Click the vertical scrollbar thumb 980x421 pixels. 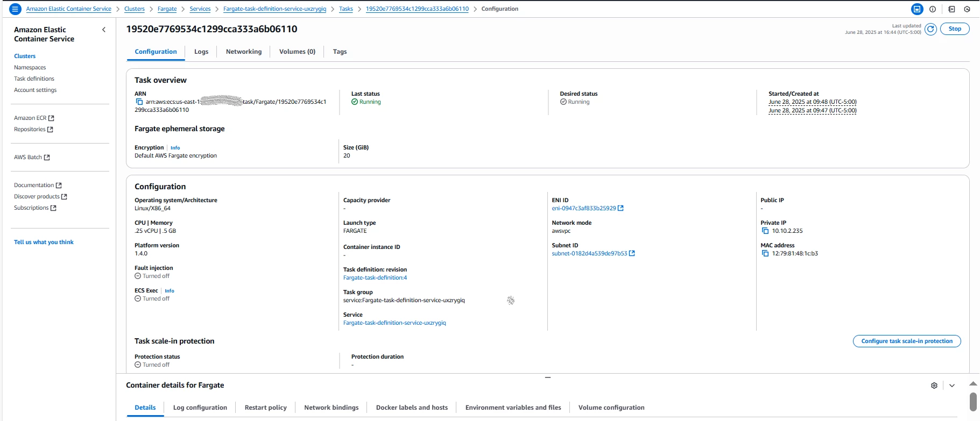tap(973, 402)
